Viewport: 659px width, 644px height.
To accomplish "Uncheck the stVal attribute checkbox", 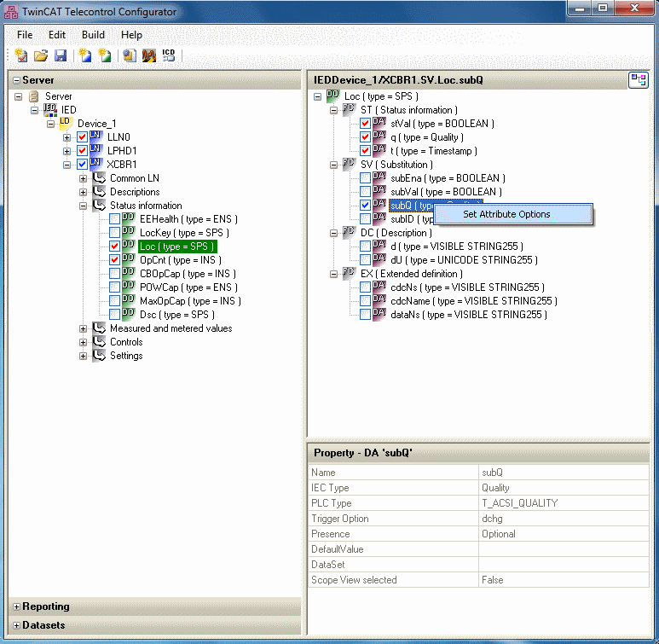I will pyautogui.click(x=365, y=124).
